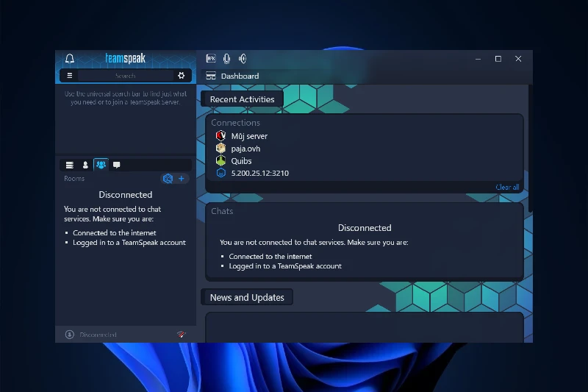The width and height of the screenshot is (588, 392).
Task: Mute the speaker sound icon
Action: pyautogui.click(x=243, y=59)
